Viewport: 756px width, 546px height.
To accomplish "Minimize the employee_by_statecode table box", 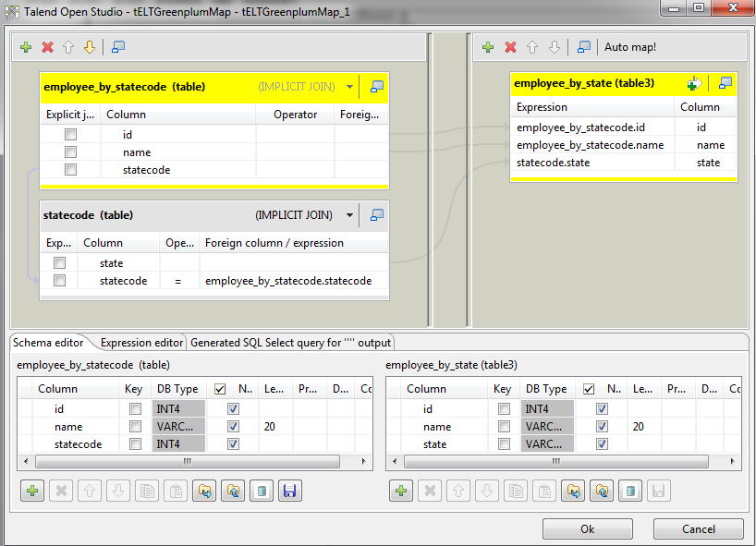I will (377, 87).
